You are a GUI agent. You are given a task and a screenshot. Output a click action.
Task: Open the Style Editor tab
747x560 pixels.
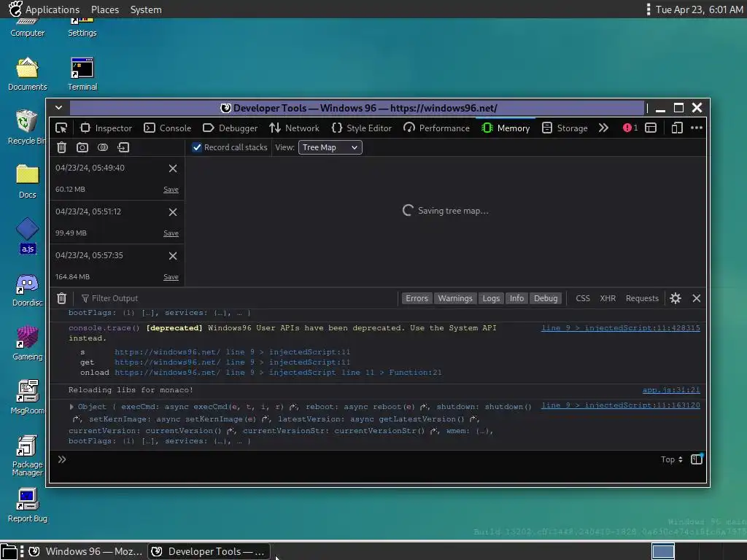pyautogui.click(x=362, y=128)
